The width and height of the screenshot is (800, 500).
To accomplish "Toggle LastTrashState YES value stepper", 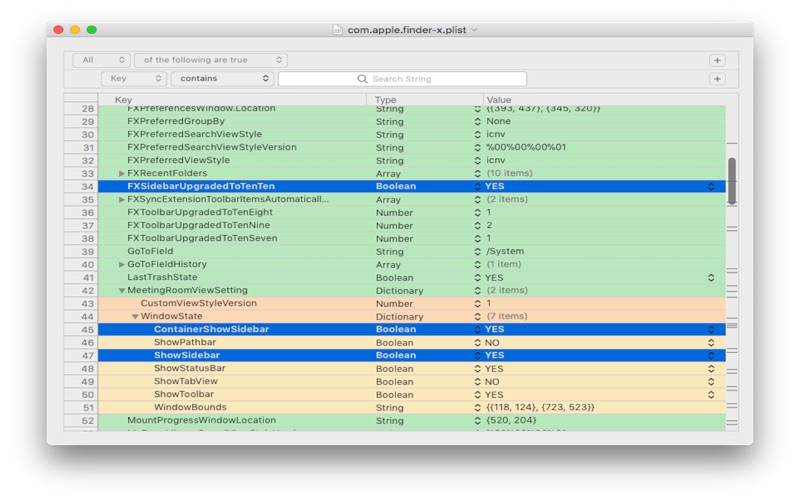I will pyautogui.click(x=711, y=278).
